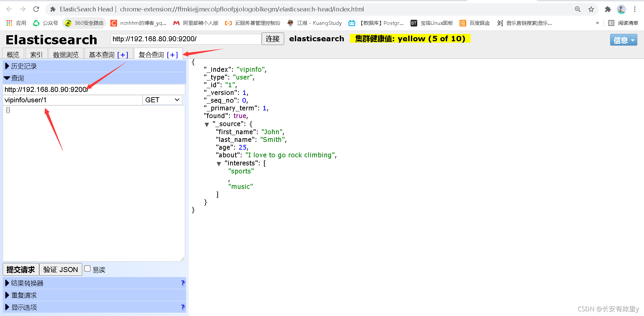Click inside the request body text area
This screenshot has height=316, width=644.
point(94,183)
